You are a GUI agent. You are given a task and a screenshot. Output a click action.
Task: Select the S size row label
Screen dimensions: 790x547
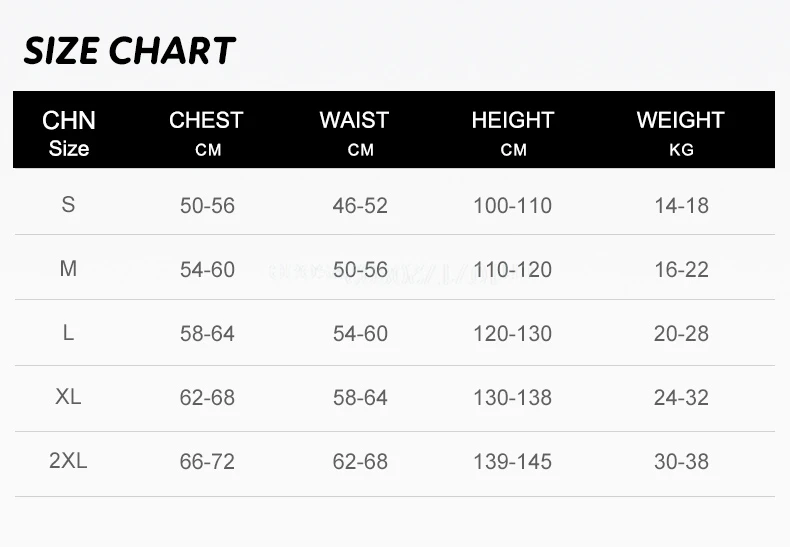[68, 204]
